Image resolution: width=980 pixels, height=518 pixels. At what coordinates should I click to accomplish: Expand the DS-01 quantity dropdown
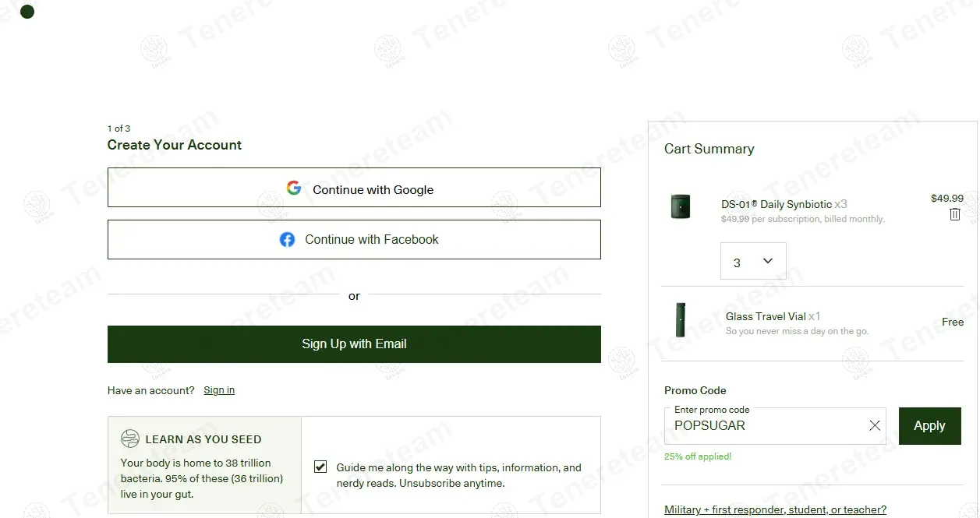(x=753, y=262)
